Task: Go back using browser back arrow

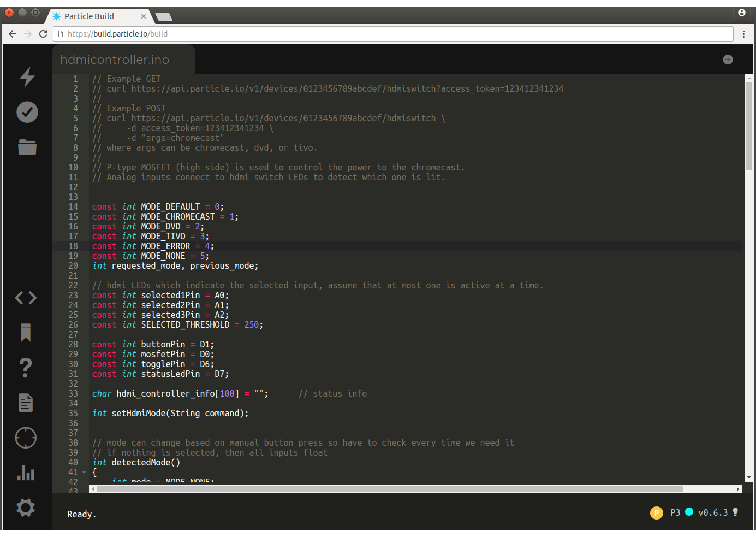Action: click(13, 34)
